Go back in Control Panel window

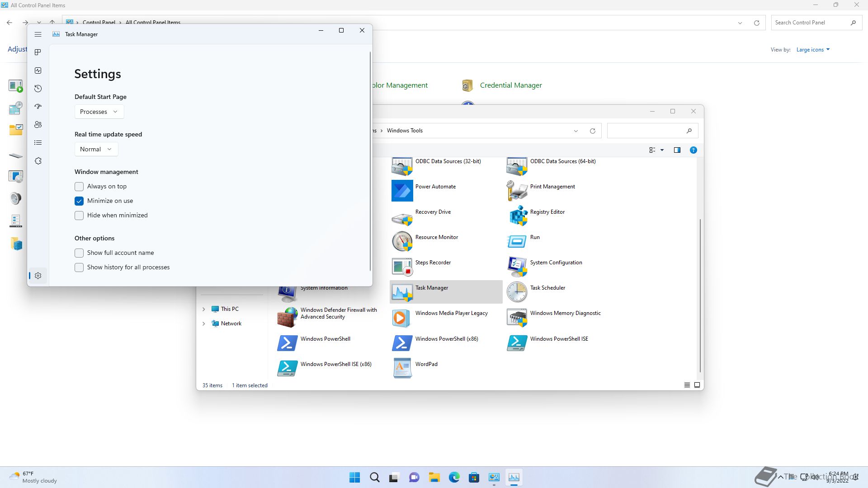[x=9, y=23]
